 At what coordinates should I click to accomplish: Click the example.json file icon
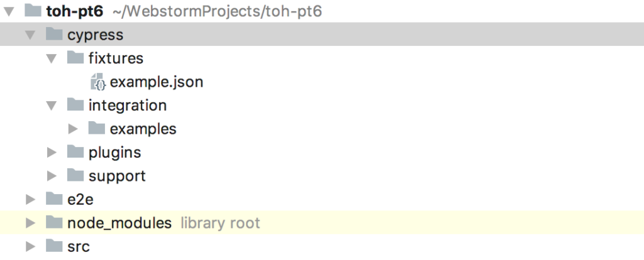[x=97, y=82]
